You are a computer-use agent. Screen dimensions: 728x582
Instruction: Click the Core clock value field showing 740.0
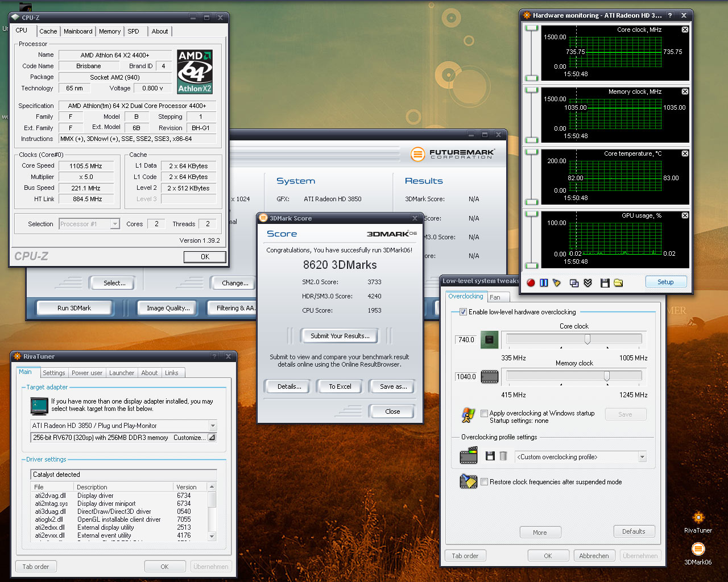click(x=466, y=340)
